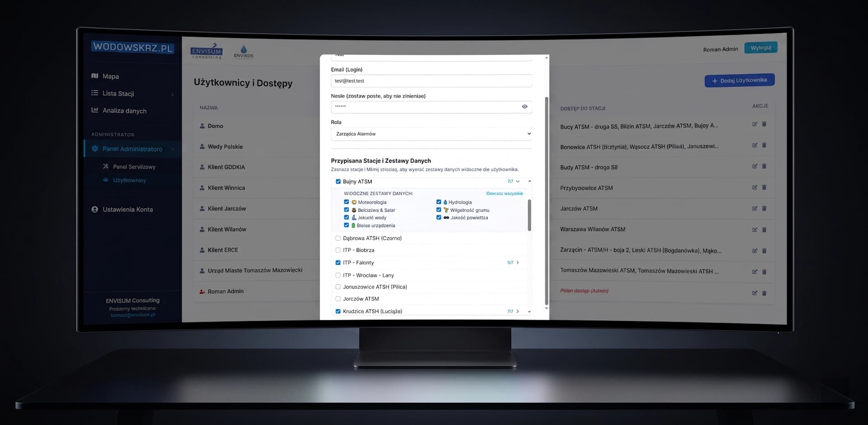Image resolution: width=868 pixels, height=425 pixels.
Task: Click station list scroll-down arrow
Action: click(529, 312)
